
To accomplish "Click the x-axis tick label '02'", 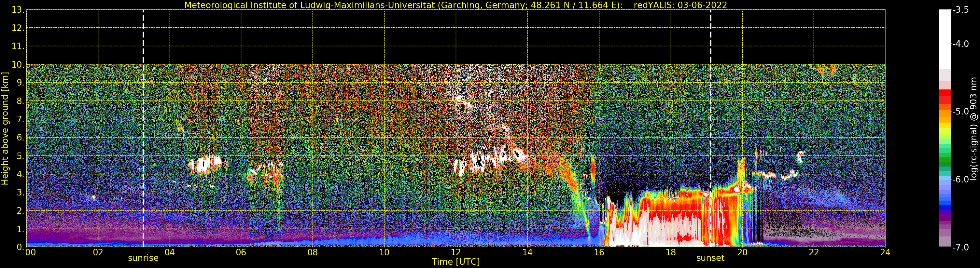I will tap(98, 252).
